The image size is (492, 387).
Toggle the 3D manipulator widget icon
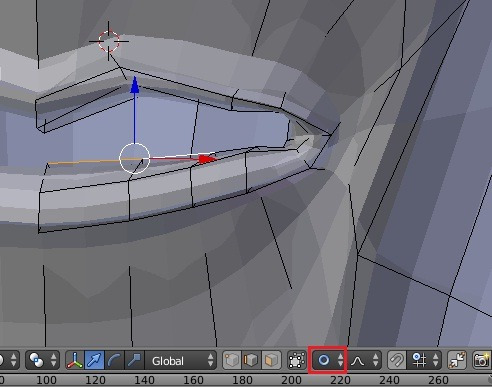click(x=75, y=360)
